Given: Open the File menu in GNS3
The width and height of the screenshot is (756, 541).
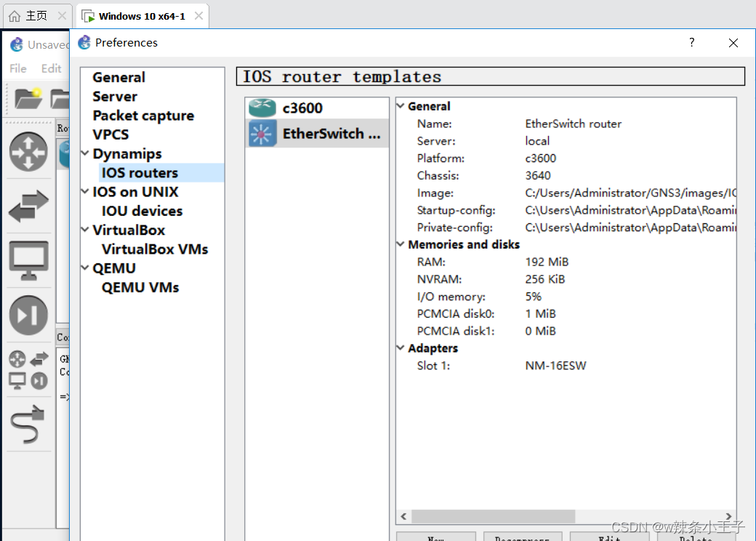Looking at the screenshot, I should tap(18, 68).
